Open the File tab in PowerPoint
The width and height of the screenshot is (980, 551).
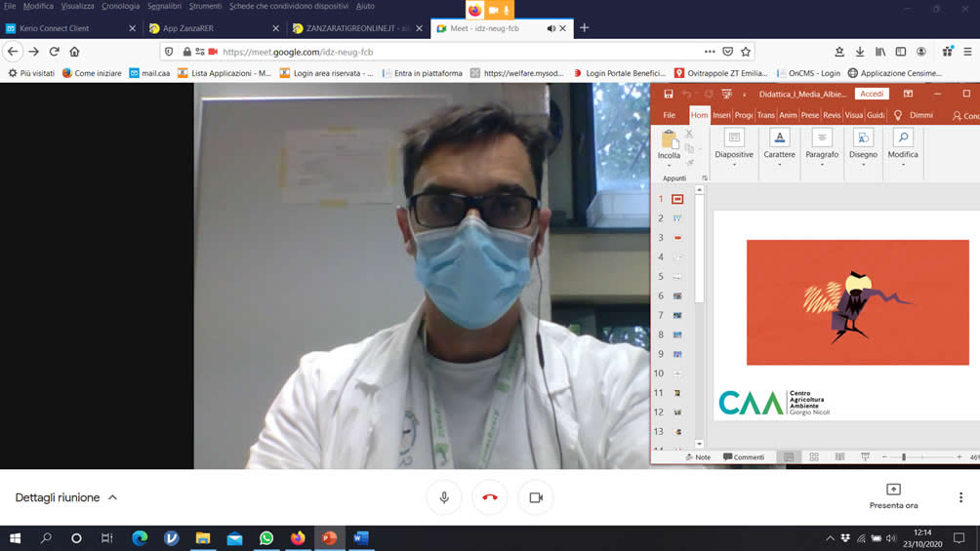coord(670,115)
